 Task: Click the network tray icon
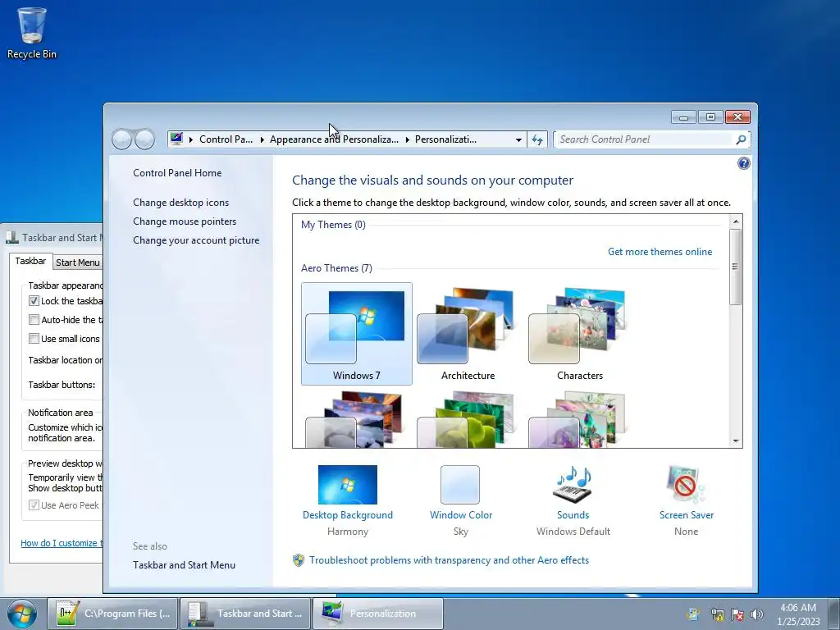pyautogui.click(x=717, y=614)
